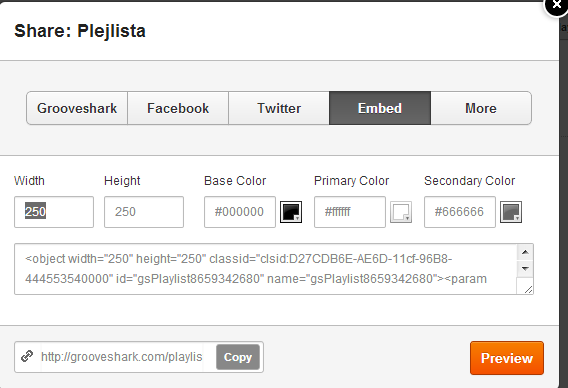Edit the Secondary Color hex field
Image resolution: width=568 pixels, height=388 pixels.
point(460,212)
